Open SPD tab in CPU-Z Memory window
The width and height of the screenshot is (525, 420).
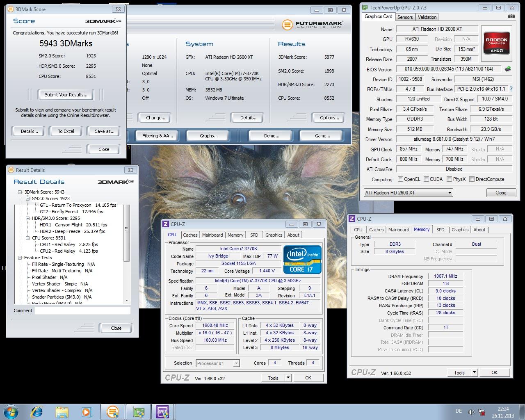click(441, 230)
